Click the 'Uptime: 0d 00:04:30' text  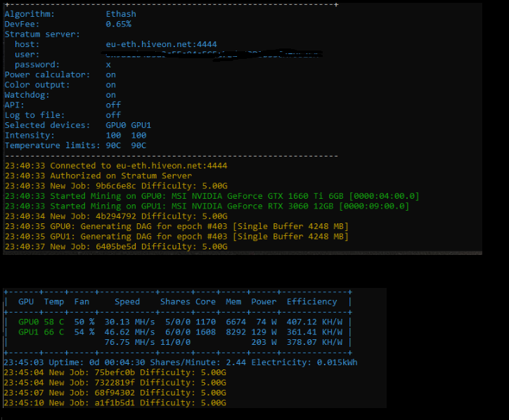point(97,362)
